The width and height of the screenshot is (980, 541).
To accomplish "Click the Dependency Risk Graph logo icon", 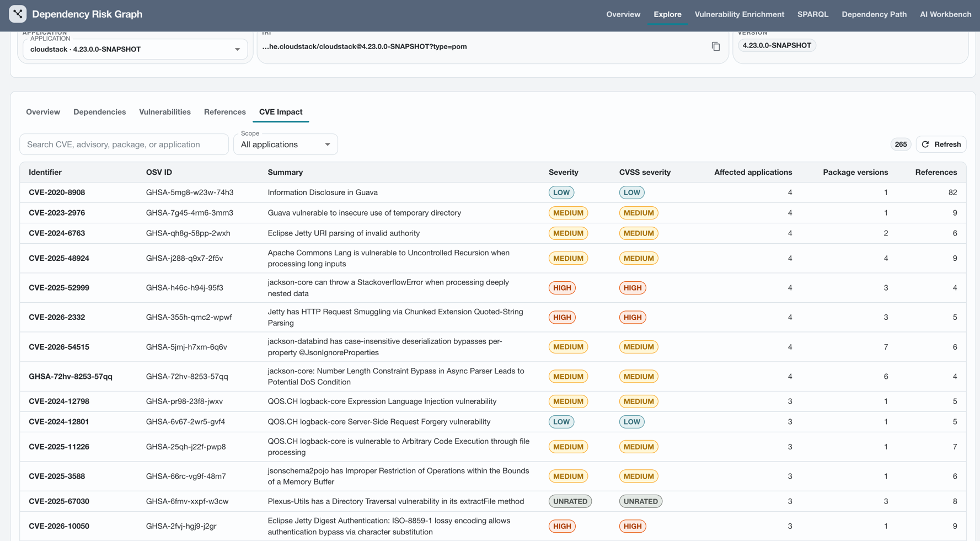I will click(x=18, y=14).
